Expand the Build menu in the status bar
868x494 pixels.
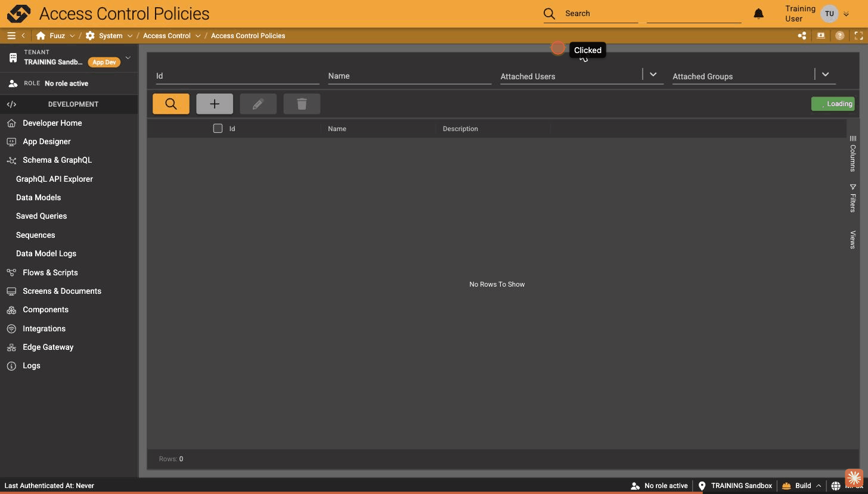pyautogui.click(x=802, y=486)
